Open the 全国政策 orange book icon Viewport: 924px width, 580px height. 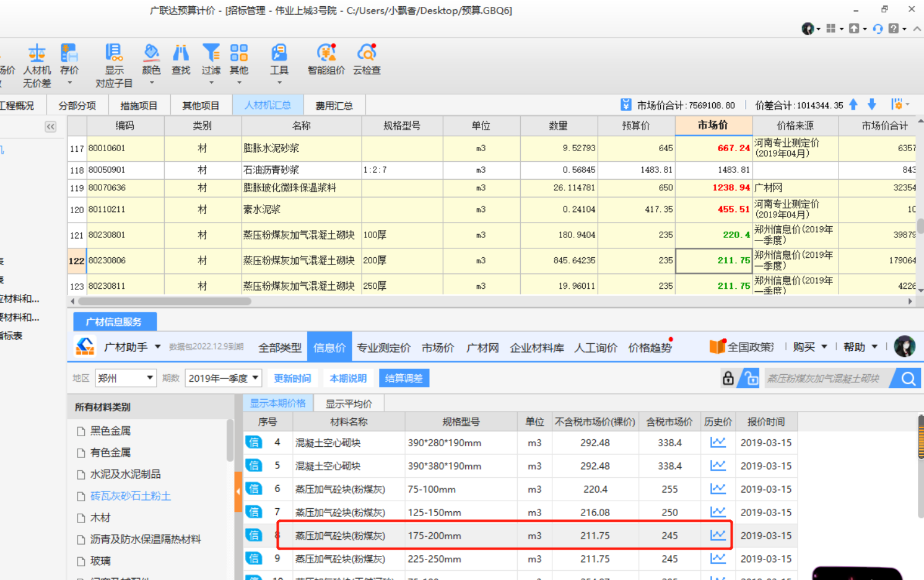[x=717, y=347]
